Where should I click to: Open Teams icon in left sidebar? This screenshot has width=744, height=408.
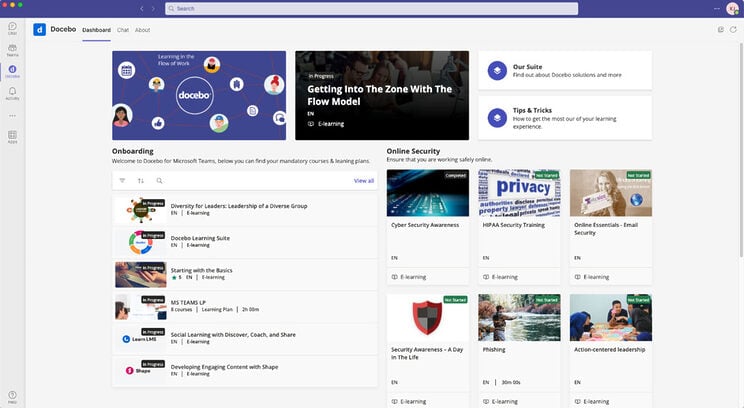point(12,50)
